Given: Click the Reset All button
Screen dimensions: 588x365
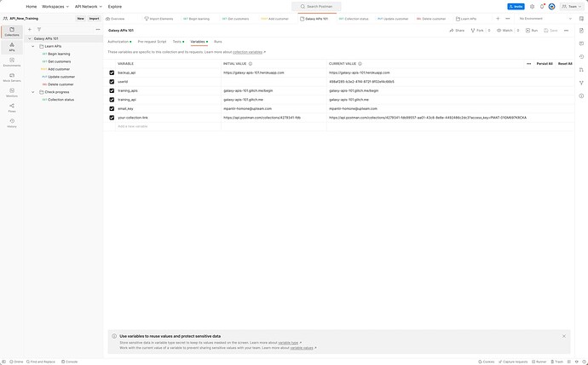Looking at the screenshot, I should click(x=565, y=64).
